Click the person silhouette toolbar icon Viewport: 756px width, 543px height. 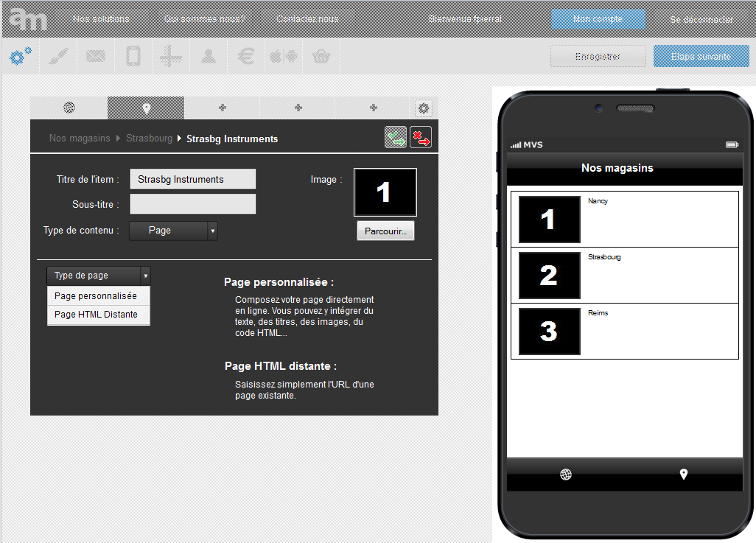tap(209, 57)
